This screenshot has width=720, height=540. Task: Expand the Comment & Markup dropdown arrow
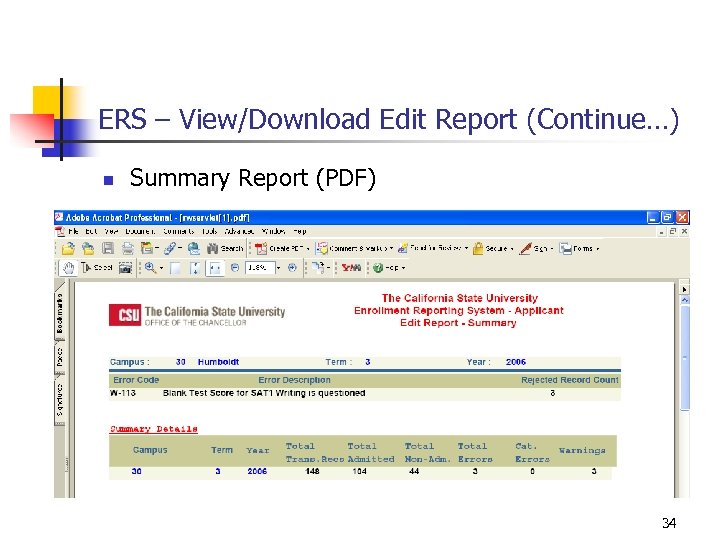pos(391,248)
